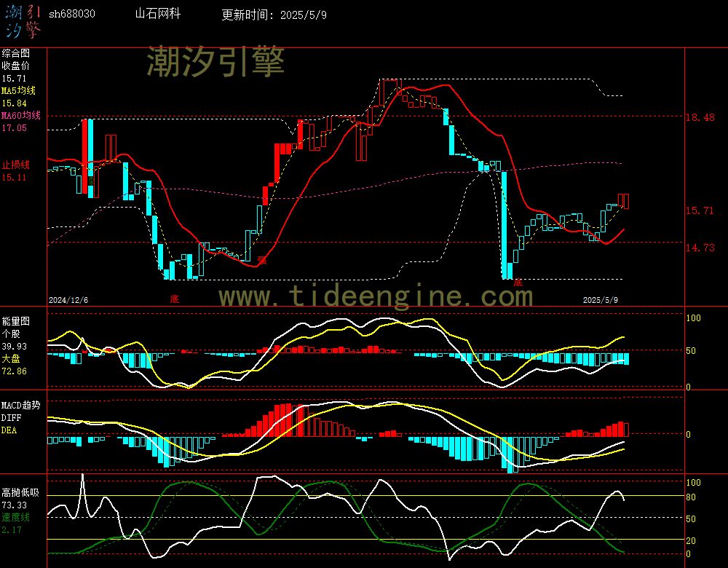
Task: Click the 15.71 label on right price axis
Action: [700, 211]
